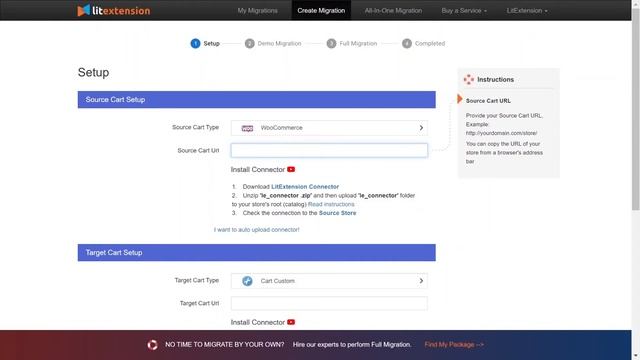This screenshot has width=640, height=360.
Task: Click the WooCommerce logo icon
Action: pyautogui.click(x=247, y=128)
